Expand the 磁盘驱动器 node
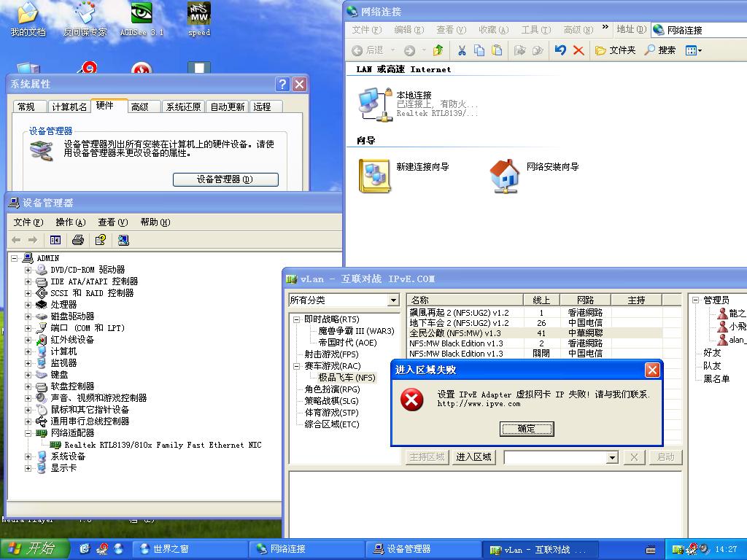Image resolution: width=747 pixels, height=560 pixels. click(x=28, y=316)
